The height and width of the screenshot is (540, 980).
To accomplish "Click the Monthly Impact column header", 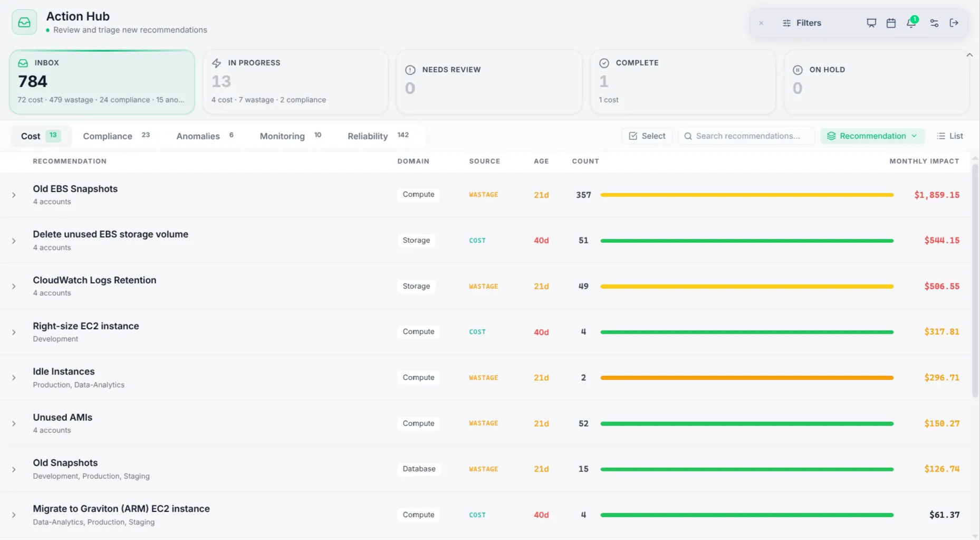I will point(924,162).
